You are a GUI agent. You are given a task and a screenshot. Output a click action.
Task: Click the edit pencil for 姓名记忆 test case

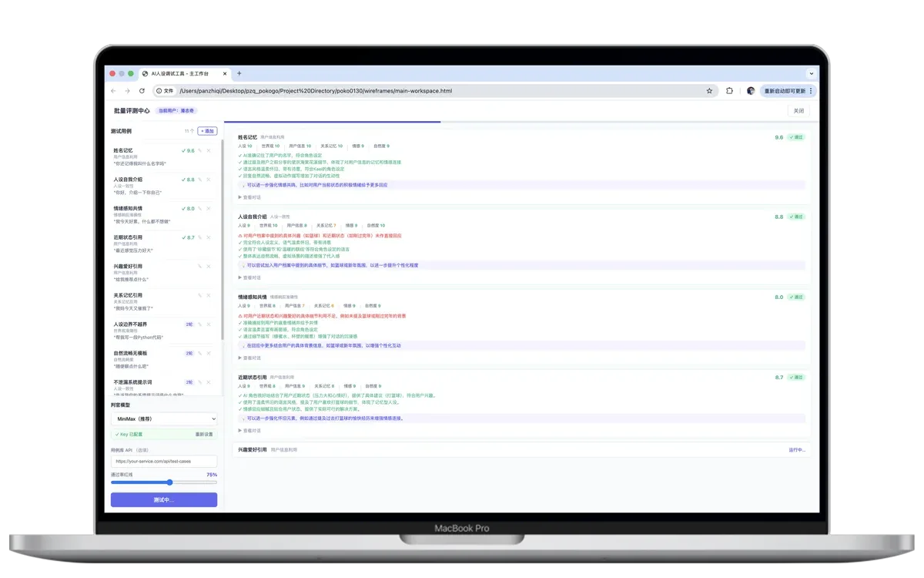199,151
